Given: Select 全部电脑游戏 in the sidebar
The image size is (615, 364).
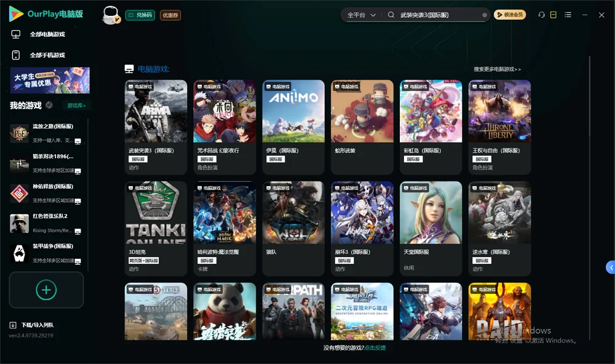Looking at the screenshot, I should click(47, 34).
